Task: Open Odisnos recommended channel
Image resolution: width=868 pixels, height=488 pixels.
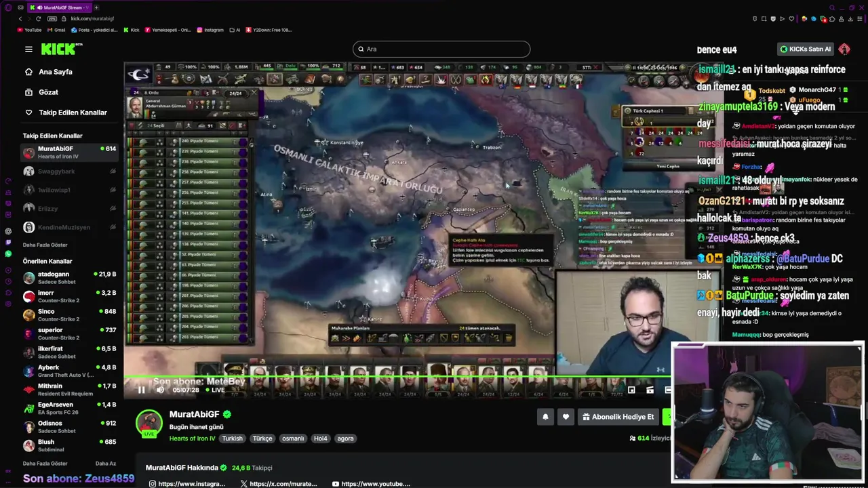Action: coord(69,427)
